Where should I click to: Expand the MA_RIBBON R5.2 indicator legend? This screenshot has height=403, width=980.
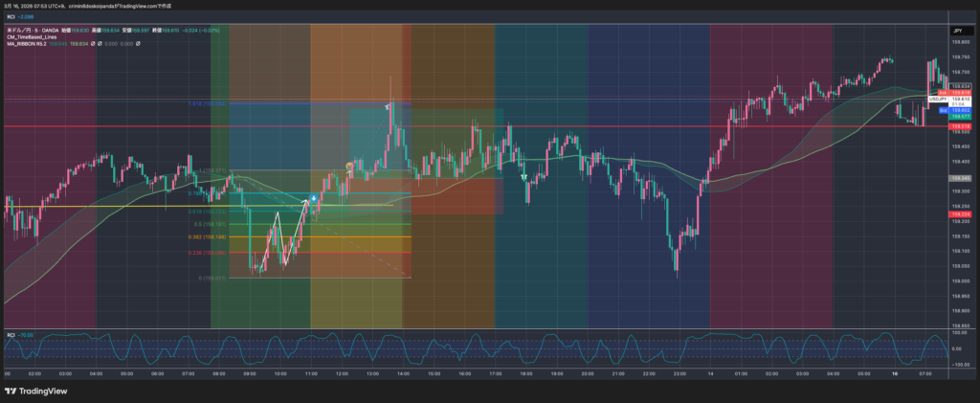pos(26,43)
